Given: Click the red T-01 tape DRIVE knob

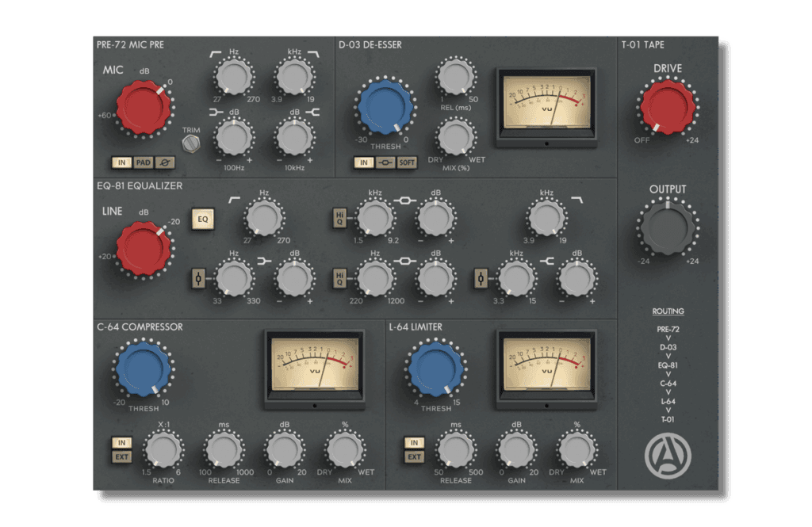Looking at the screenshot, I should [666, 107].
